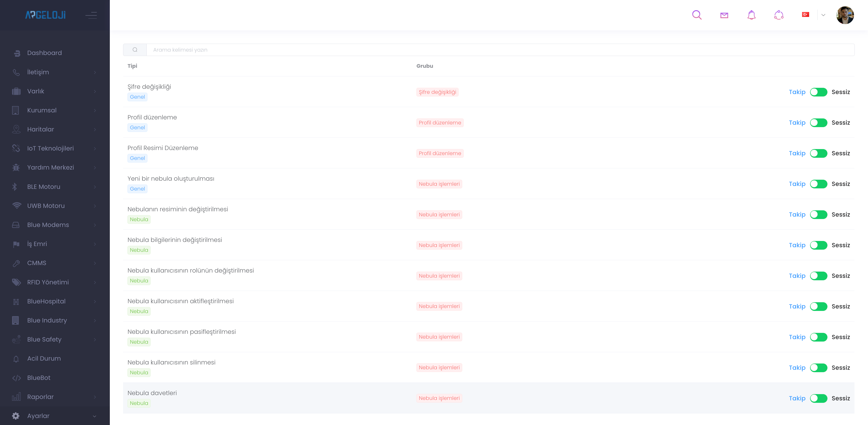
Task: Click the alarm bell icon near the flag
Action: click(x=779, y=15)
